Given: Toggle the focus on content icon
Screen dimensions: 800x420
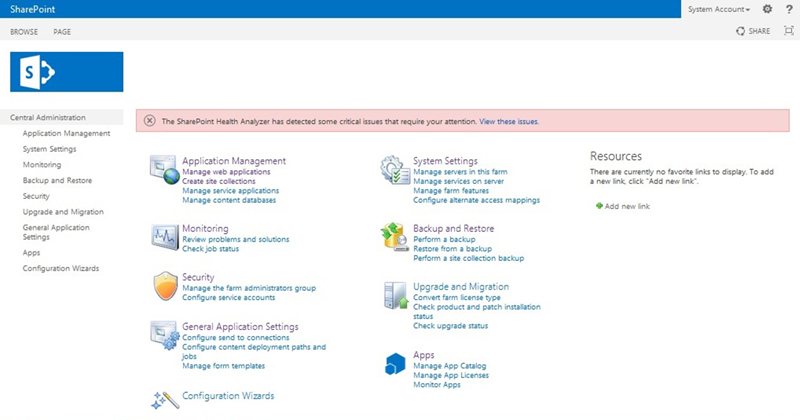Looking at the screenshot, I should [x=789, y=32].
